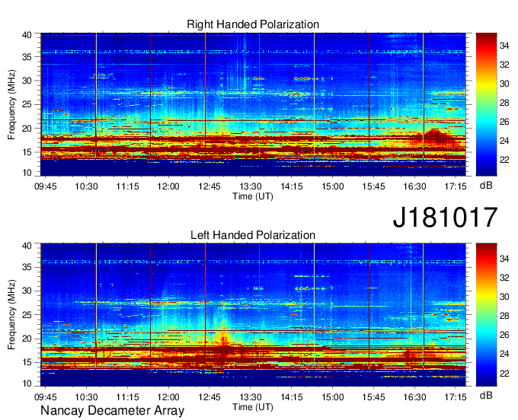Click the "Time (UT)" label under the Left Handed plot
Image resolution: width=518 pixels, height=420 pixels.
coord(253,407)
